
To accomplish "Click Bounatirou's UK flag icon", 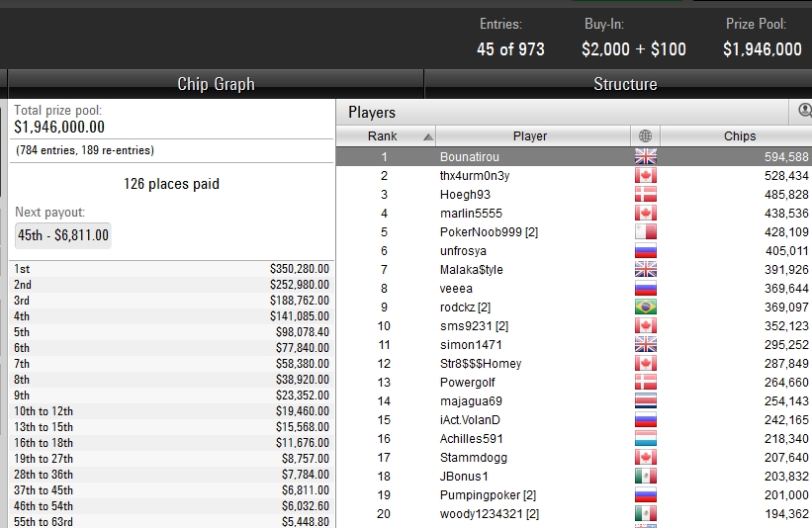I will pos(646,156).
